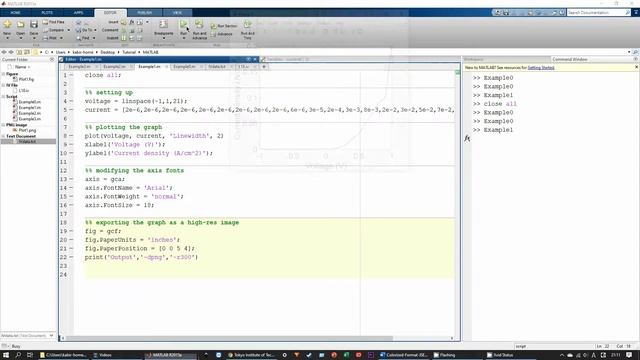The image size is (640, 360).
Task: Open the Save dropdown arrow
Action: 34,38
